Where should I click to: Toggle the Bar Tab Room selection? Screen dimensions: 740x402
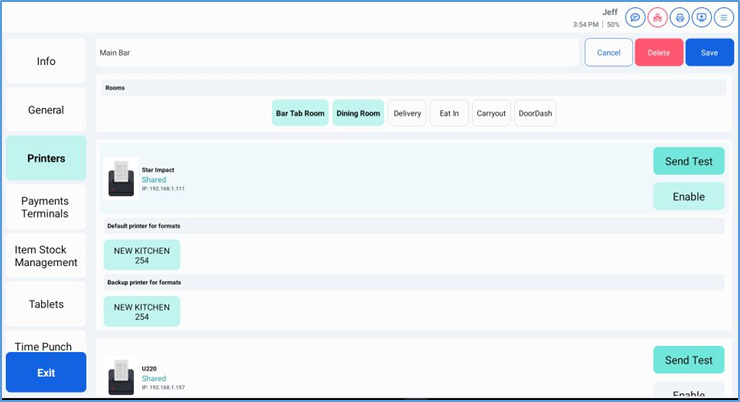(300, 113)
